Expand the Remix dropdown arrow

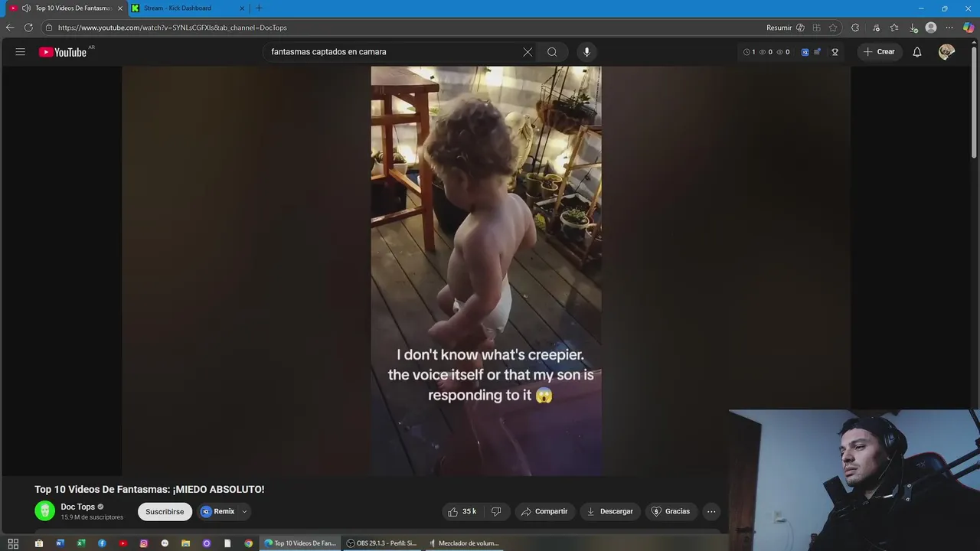click(244, 511)
